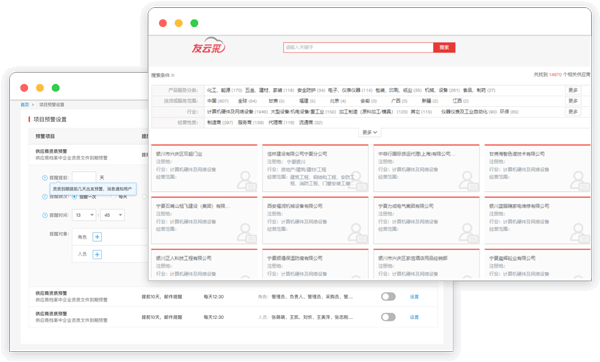Click contact icon on 银川蓝丽精家电维修 card
This screenshot has width=600, height=362.
pyautogui.click(x=579, y=233)
